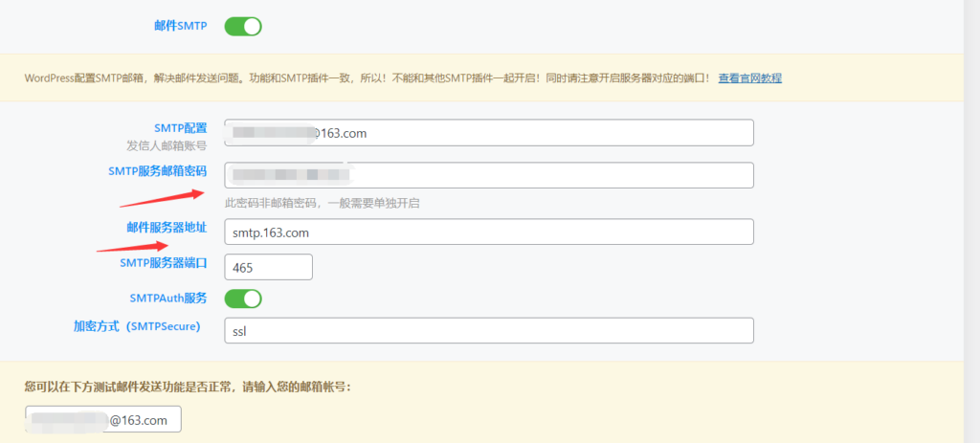This screenshot has height=443, width=980.
Task: Click the 发信人邮箱账号 sublabel text
Action: pos(167,145)
